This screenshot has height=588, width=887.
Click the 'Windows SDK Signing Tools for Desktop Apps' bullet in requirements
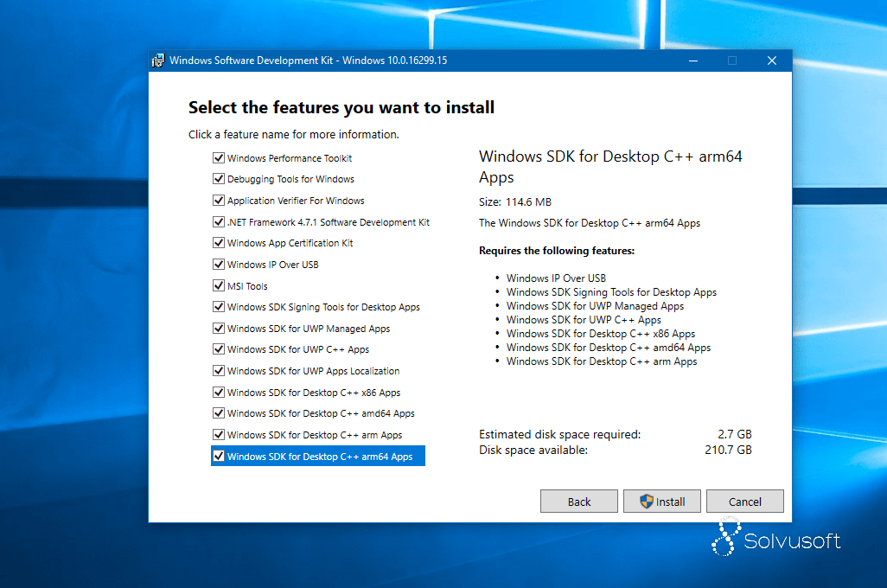click(611, 292)
